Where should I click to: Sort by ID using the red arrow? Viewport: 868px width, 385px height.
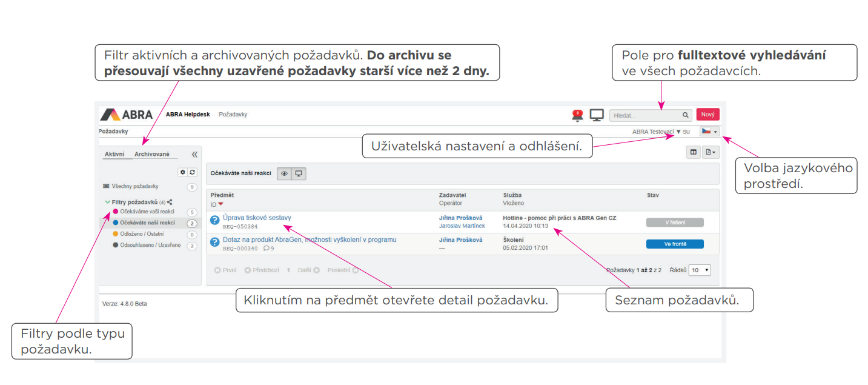(220, 204)
